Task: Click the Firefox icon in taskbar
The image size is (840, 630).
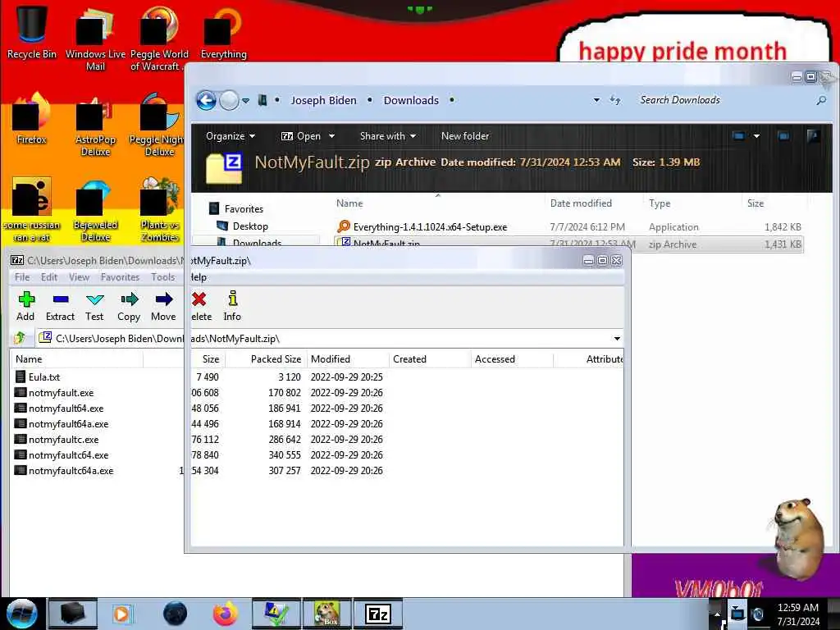Action: pyautogui.click(x=226, y=614)
